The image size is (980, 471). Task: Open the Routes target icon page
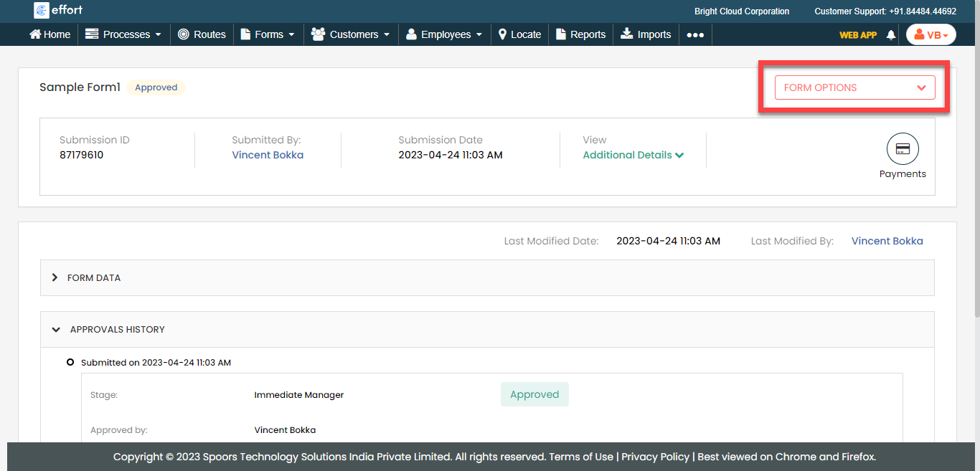pos(202,34)
